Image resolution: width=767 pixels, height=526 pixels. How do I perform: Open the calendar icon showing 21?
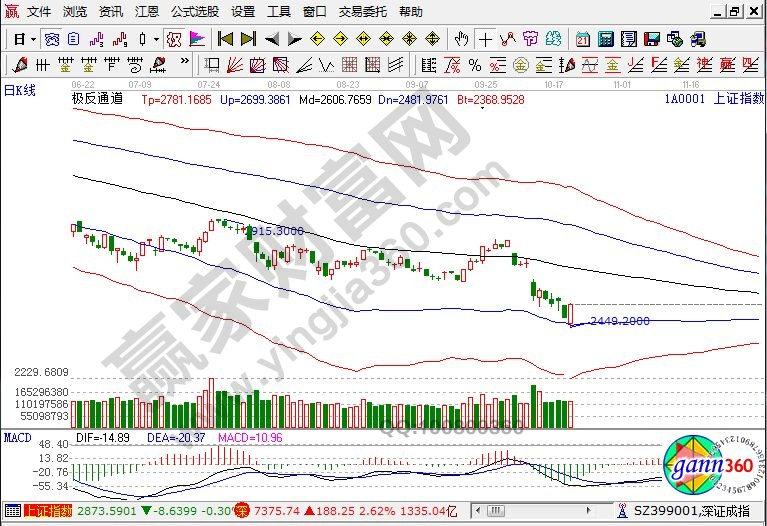pos(583,39)
